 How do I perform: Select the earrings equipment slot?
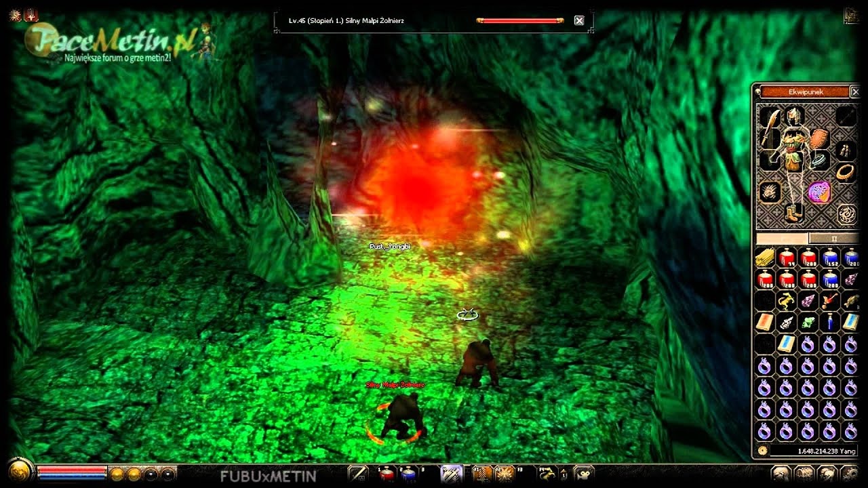[844, 150]
